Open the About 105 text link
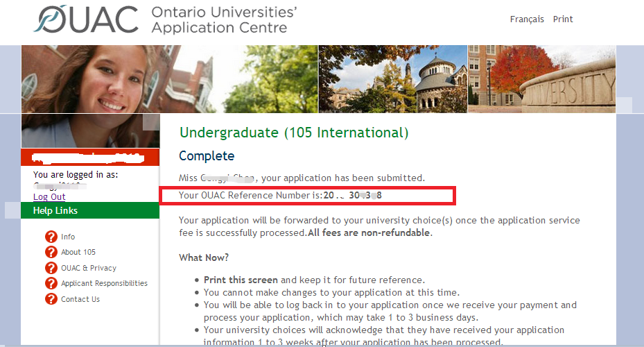The width and height of the screenshot is (644, 347). 78,252
